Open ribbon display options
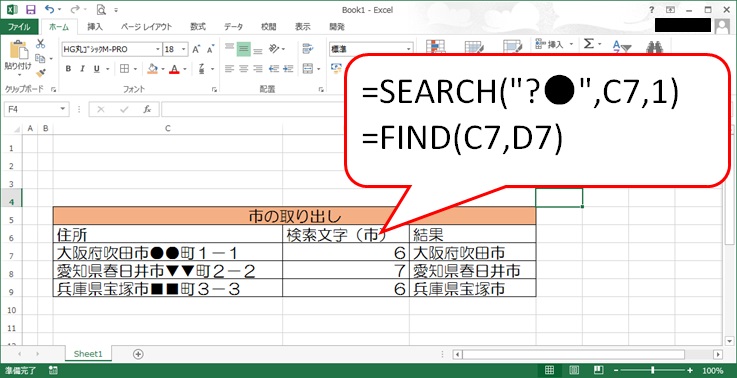737x378 pixels. 671,9
